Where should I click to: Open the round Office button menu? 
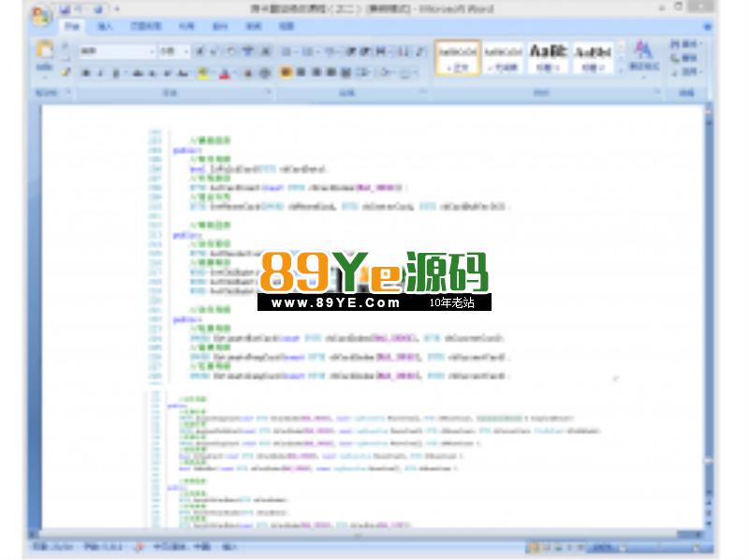pos(42,15)
